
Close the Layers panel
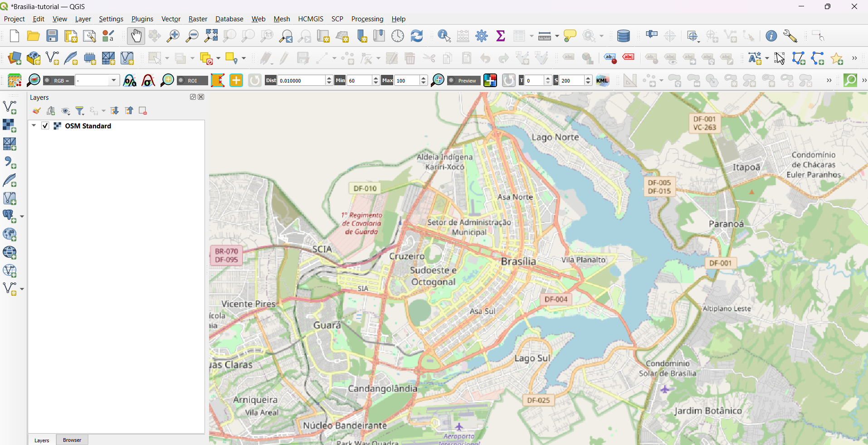point(201,97)
